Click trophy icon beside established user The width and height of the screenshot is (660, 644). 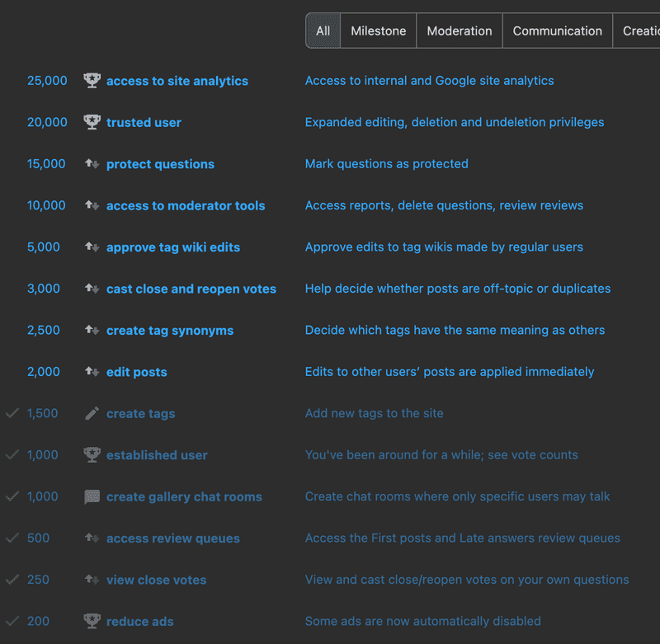pyautogui.click(x=92, y=454)
